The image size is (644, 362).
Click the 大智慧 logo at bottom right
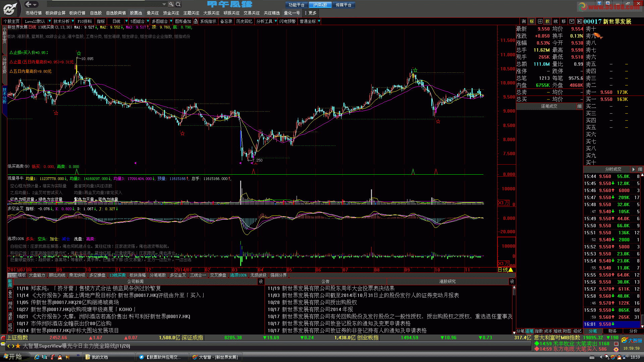[632, 341]
